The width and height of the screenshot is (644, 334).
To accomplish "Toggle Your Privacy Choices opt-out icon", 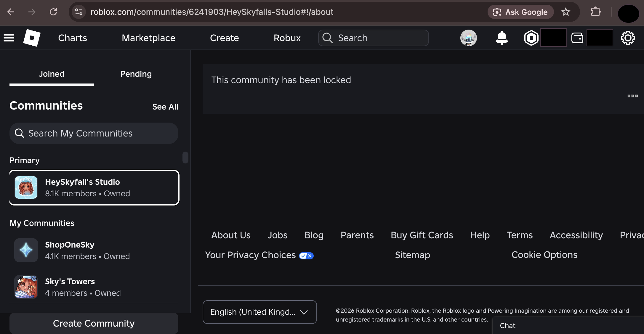I will click(x=306, y=256).
